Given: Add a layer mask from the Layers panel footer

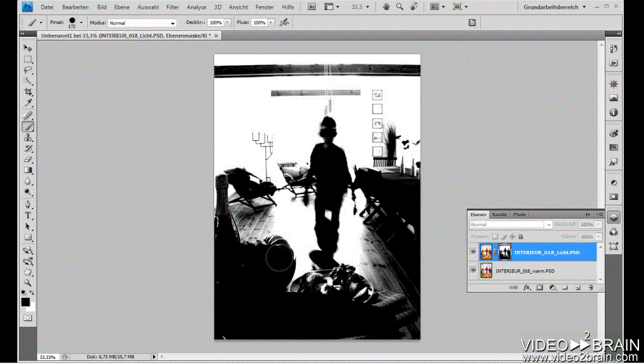Looking at the screenshot, I should pyautogui.click(x=540, y=288).
